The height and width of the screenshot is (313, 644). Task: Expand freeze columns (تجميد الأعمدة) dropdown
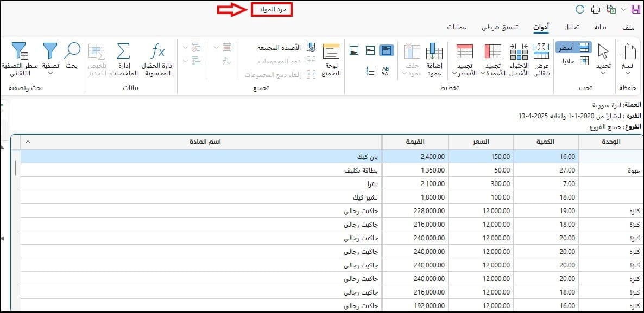point(483,74)
